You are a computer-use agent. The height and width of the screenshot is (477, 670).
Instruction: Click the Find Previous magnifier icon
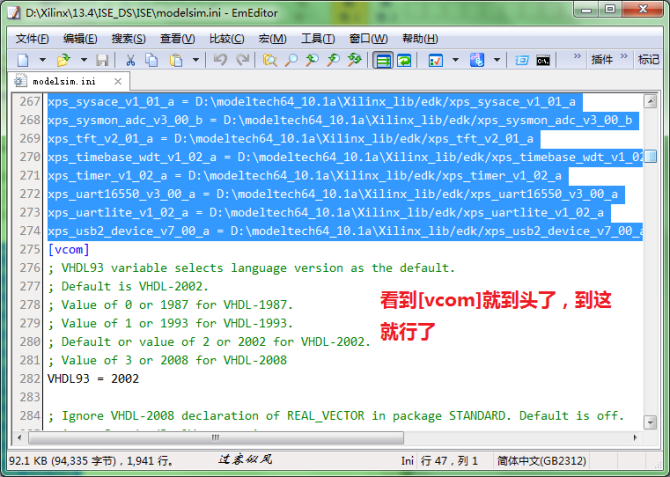click(333, 60)
